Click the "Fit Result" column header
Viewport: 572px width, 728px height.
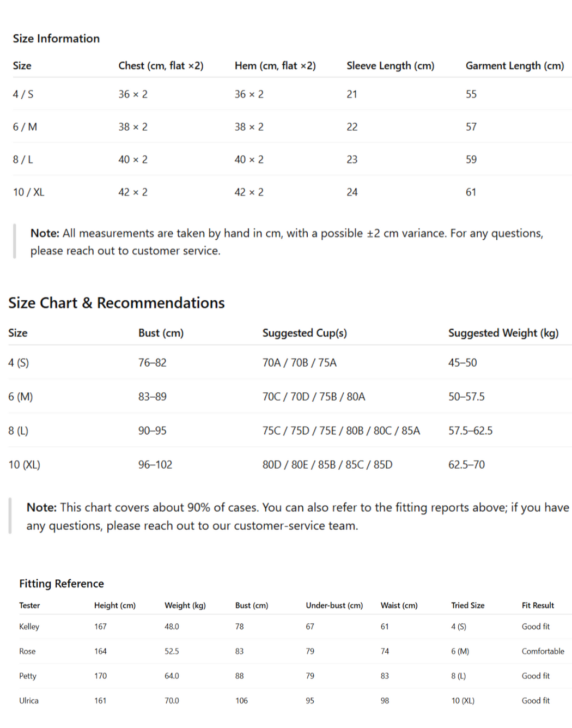(x=538, y=605)
